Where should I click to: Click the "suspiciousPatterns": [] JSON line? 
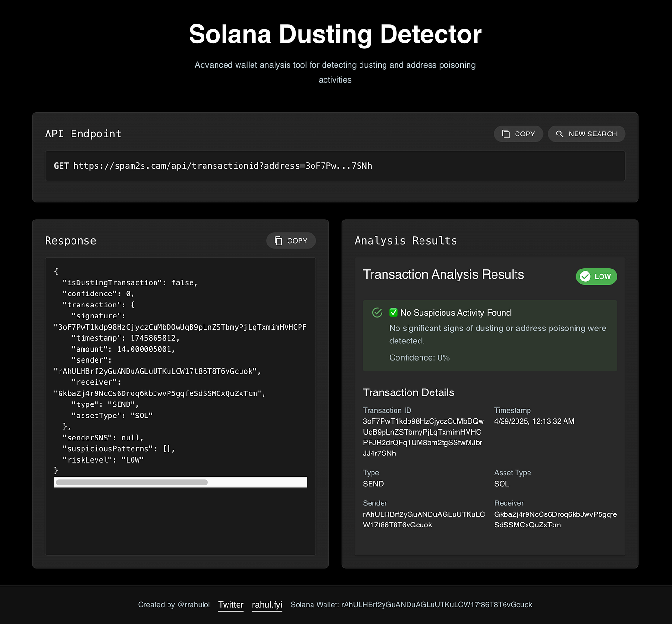[x=119, y=449]
